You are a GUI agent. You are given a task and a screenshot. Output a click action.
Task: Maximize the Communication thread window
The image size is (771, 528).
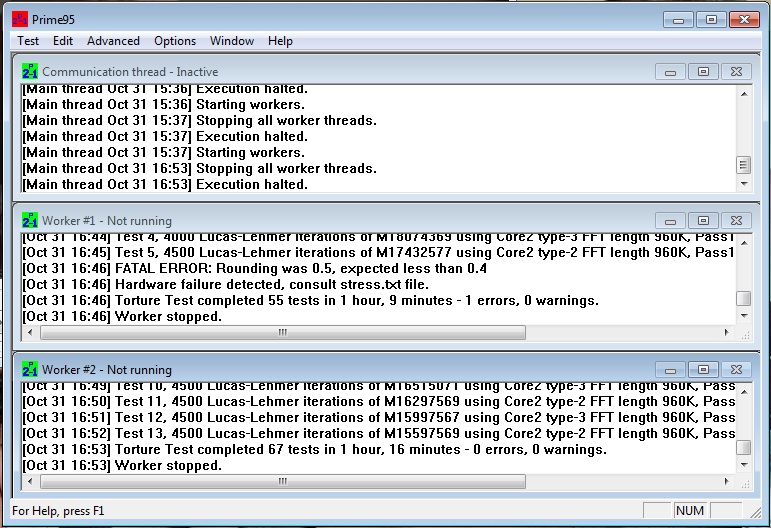[x=703, y=72]
